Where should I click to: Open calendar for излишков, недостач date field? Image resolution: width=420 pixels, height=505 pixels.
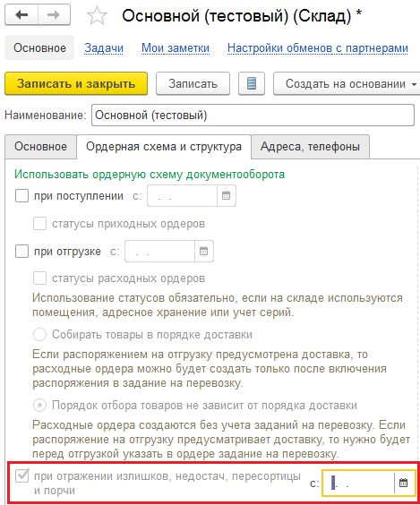coord(404,483)
